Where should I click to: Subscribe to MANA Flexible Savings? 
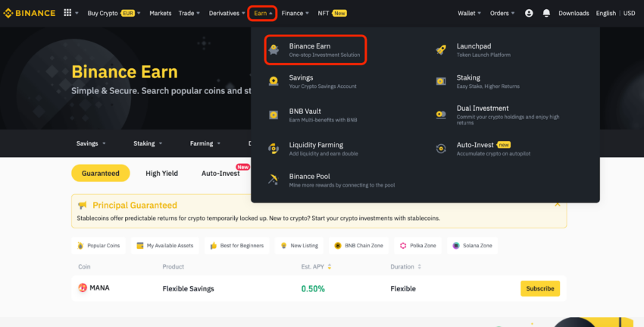click(x=540, y=288)
